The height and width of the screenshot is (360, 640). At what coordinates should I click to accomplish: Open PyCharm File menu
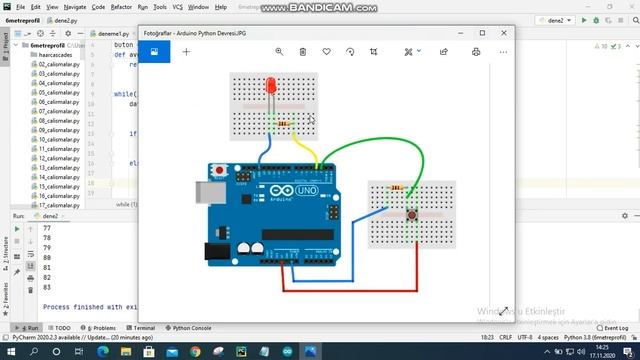[x=20, y=7]
